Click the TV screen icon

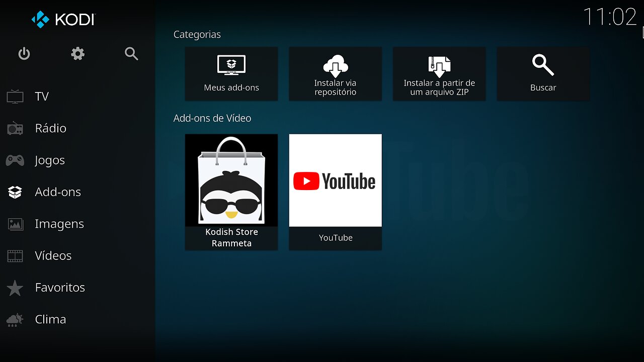(15, 97)
